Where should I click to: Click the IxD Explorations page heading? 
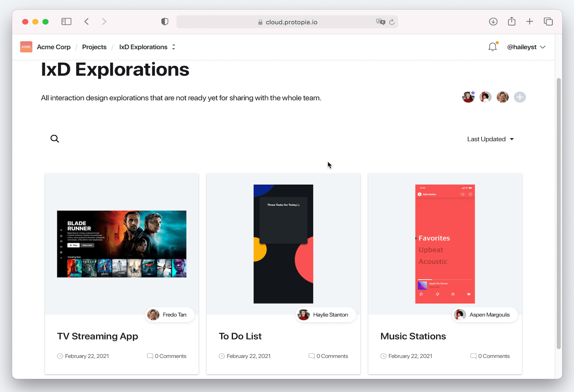[115, 70]
